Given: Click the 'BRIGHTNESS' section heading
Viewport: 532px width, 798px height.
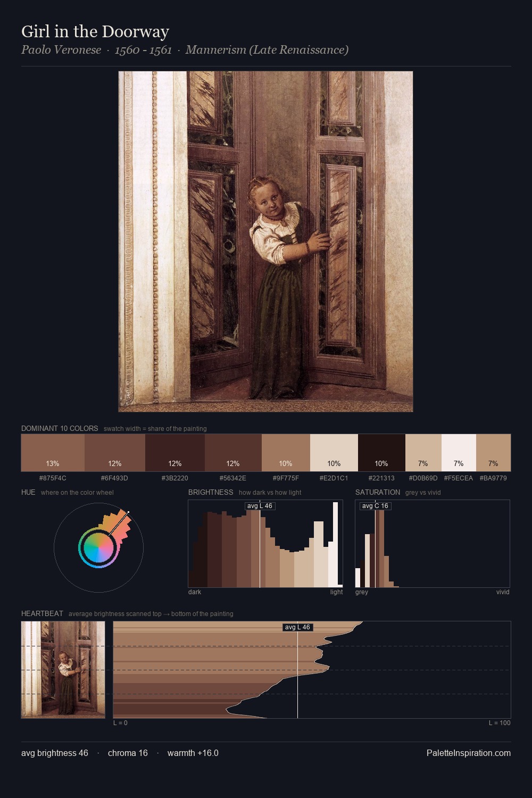Looking at the screenshot, I should point(211,492).
